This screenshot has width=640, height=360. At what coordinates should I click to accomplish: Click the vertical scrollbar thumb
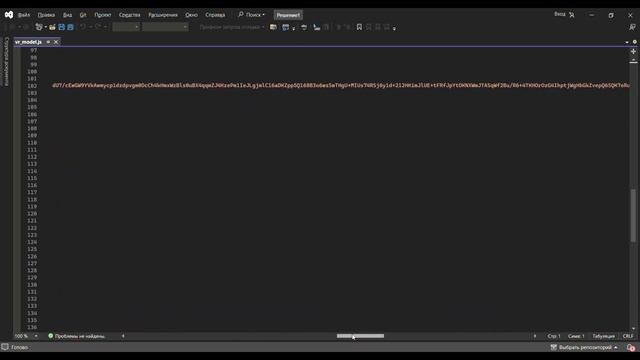pyautogui.click(x=633, y=216)
